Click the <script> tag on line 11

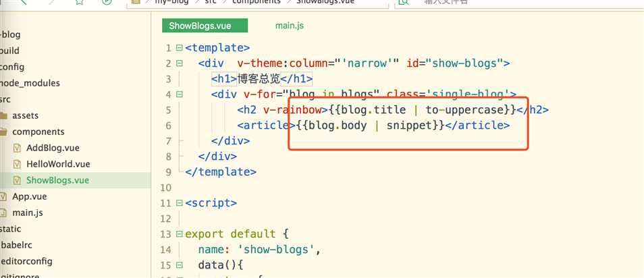click(211, 203)
